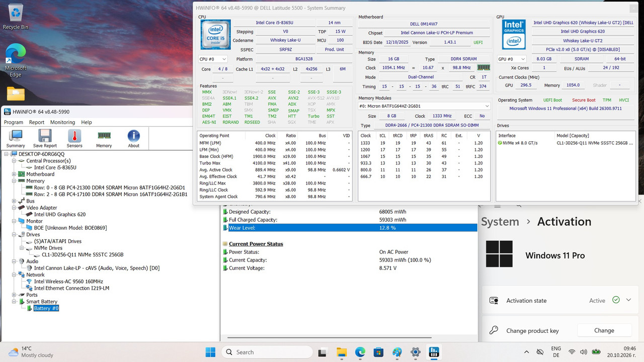The image size is (644, 362).
Task: Select Intel UHD Graphics 620 tree item
Action: (60, 215)
